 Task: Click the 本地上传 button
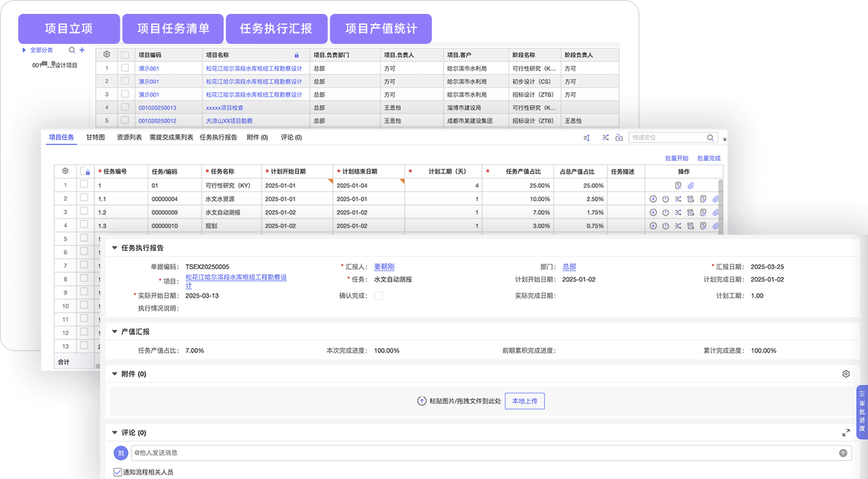525,401
